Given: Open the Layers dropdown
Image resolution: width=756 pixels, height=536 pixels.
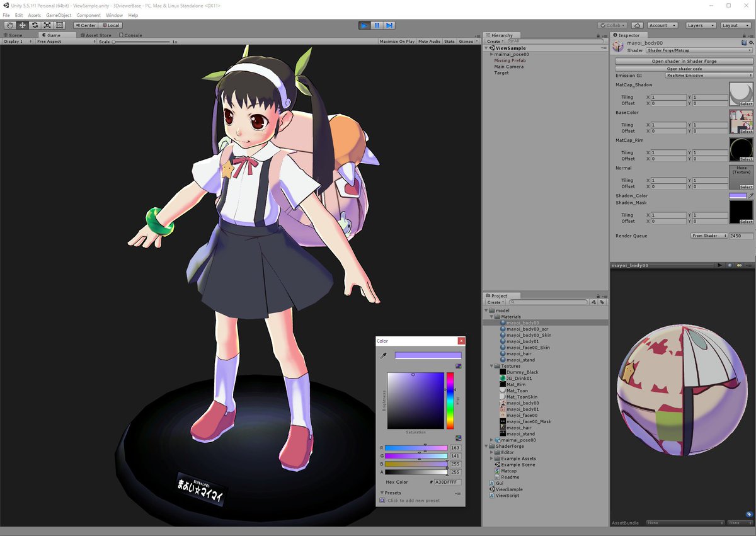Looking at the screenshot, I should click(701, 25).
